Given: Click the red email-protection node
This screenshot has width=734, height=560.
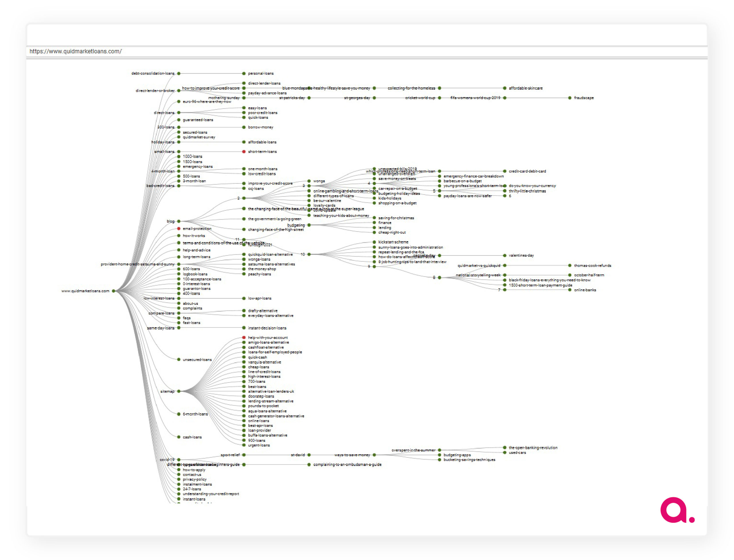Looking at the screenshot, I should (179, 229).
